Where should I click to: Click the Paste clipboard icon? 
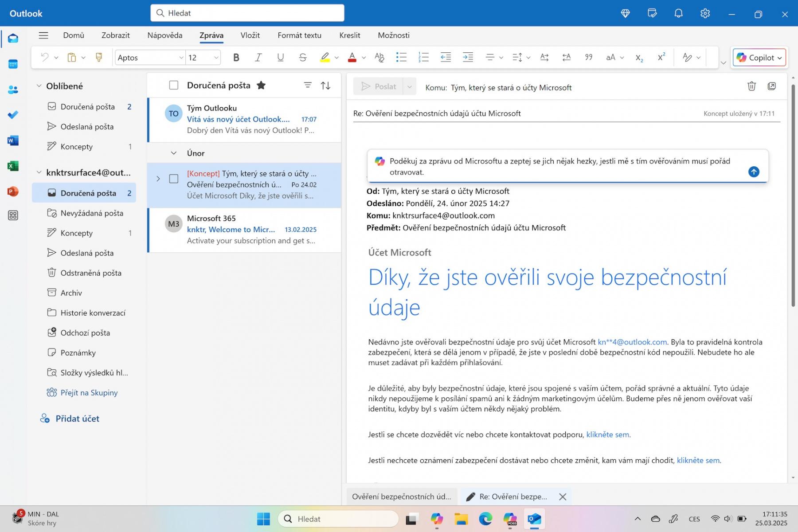71,58
